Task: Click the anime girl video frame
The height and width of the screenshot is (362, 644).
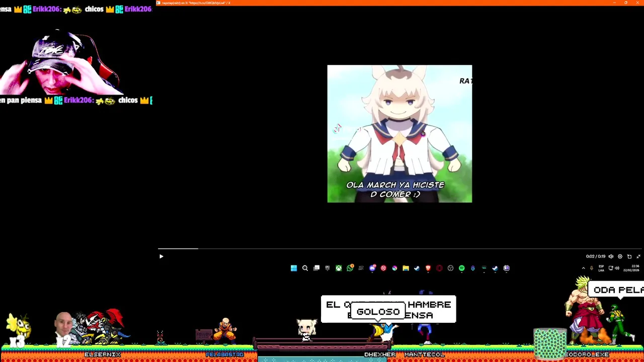Action: (399, 134)
